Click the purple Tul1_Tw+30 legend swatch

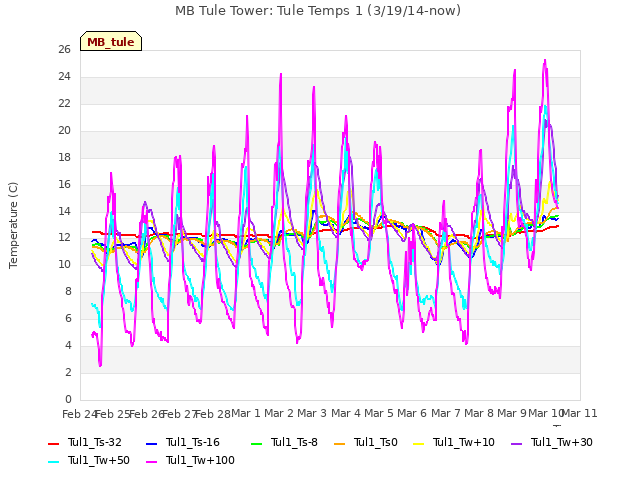click(517, 443)
